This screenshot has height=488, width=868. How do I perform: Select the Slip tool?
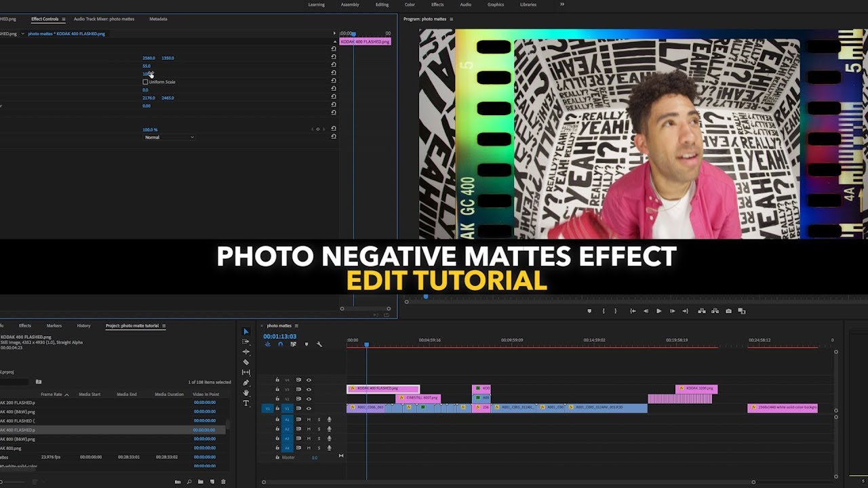coord(246,372)
